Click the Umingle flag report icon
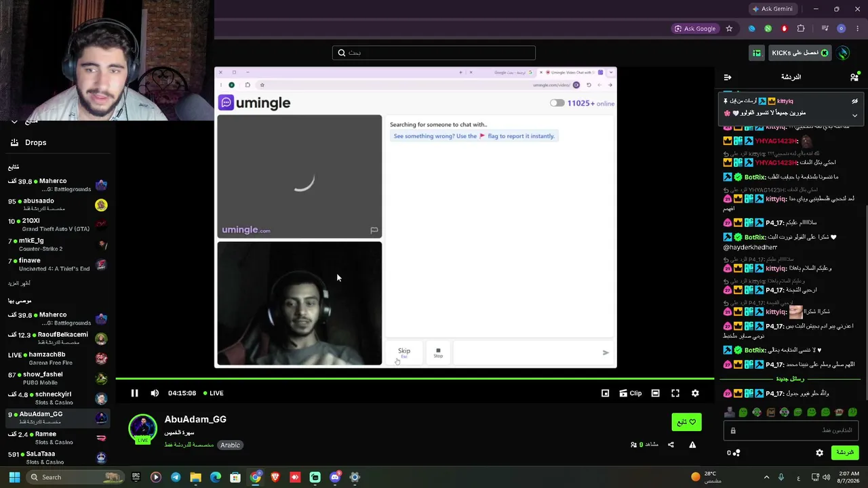The height and width of the screenshot is (488, 868). [x=374, y=230]
